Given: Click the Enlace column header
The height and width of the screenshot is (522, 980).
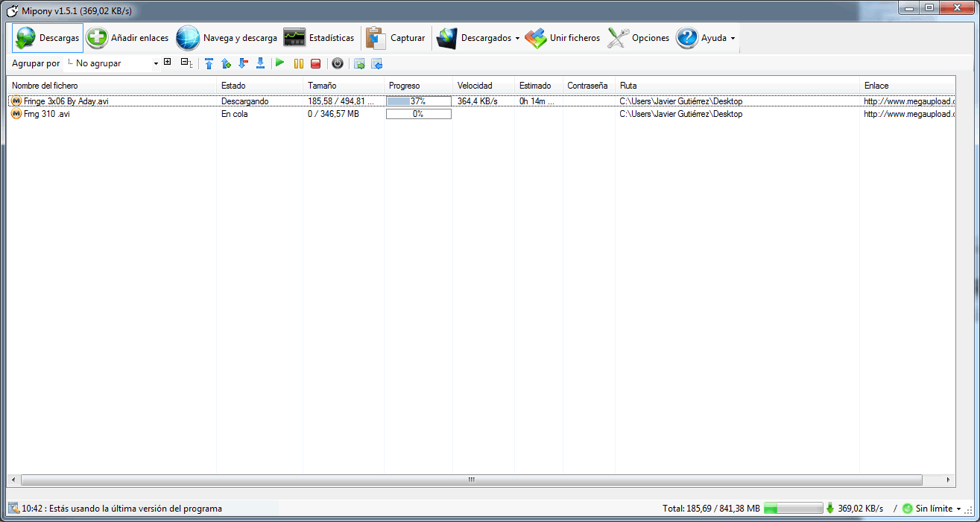Looking at the screenshot, I should (x=908, y=86).
